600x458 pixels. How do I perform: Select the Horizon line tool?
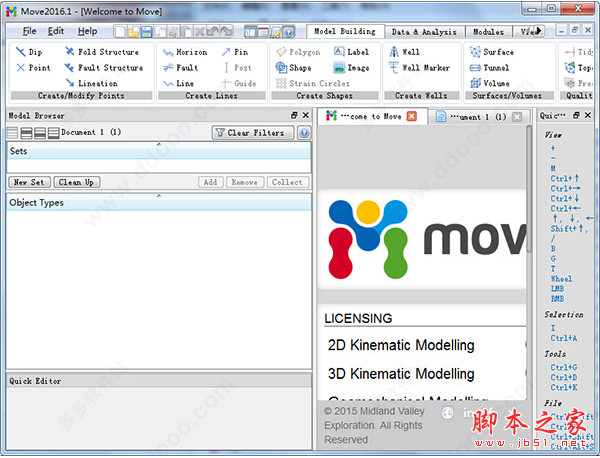tap(185, 52)
